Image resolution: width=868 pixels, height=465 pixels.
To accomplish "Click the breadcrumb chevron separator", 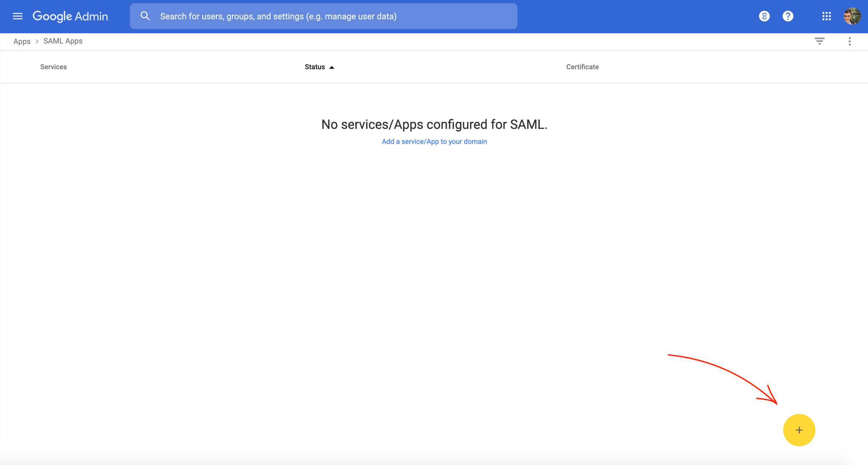I will click(x=37, y=41).
